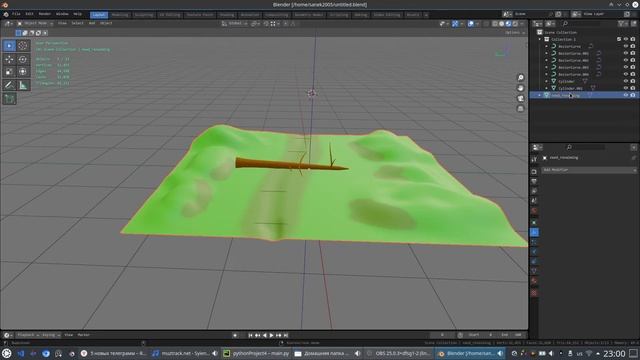Activate the Measure ruler tool
The width and height of the screenshot is (640, 360).
pos(23,85)
